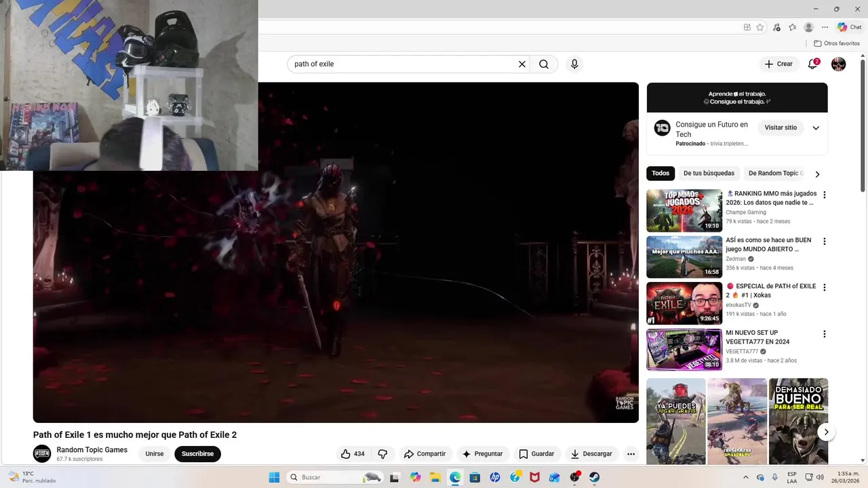Show more filter chips arrow
The width and height of the screenshot is (868, 488).
(x=817, y=174)
